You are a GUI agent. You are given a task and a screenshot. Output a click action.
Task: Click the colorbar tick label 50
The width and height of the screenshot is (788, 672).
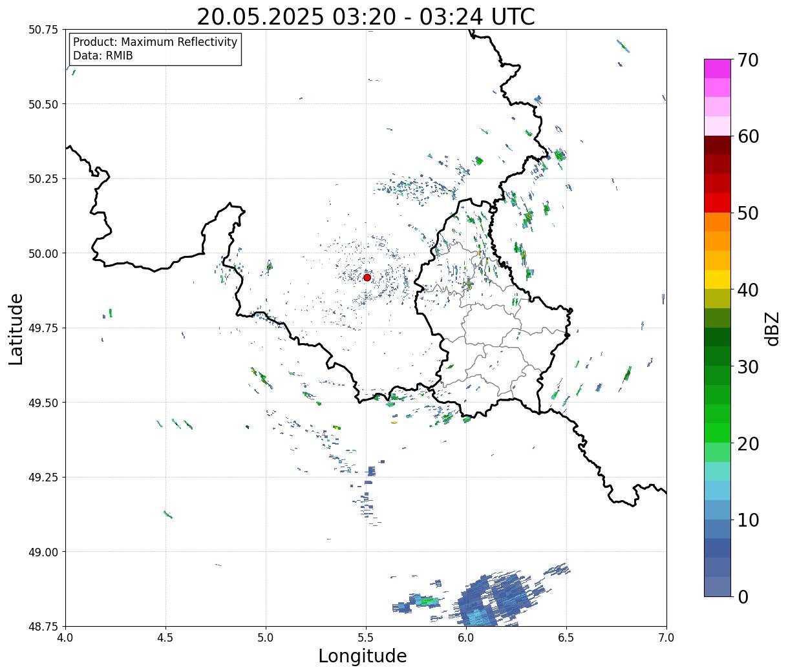[x=748, y=213]
